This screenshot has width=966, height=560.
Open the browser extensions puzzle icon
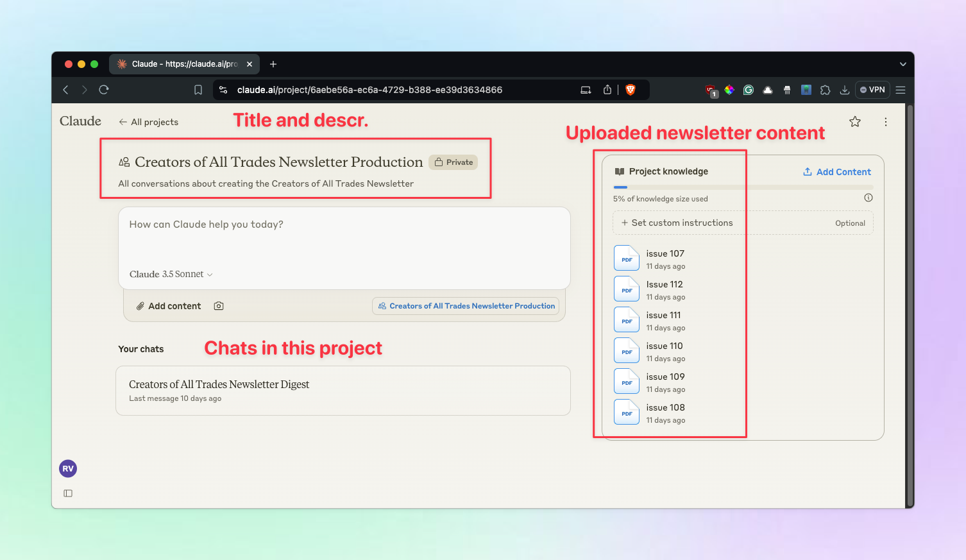pos(826,90)
